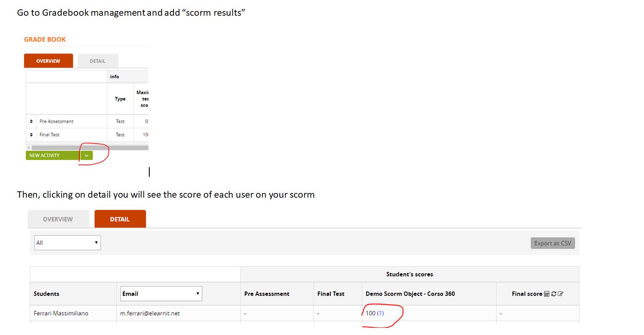644x335 pixels.
Task: Click the edit pencil icon beside Final score
Action: tap(560, 294)
